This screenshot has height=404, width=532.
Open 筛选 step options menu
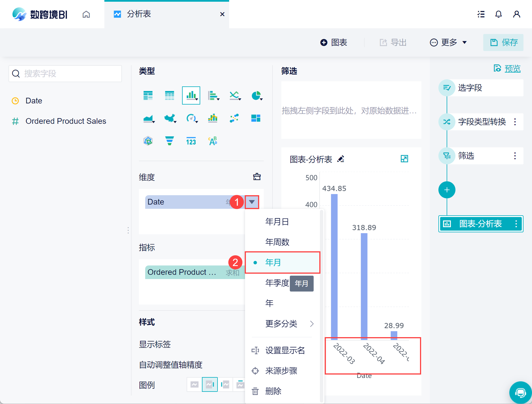(x=515, y=156)
